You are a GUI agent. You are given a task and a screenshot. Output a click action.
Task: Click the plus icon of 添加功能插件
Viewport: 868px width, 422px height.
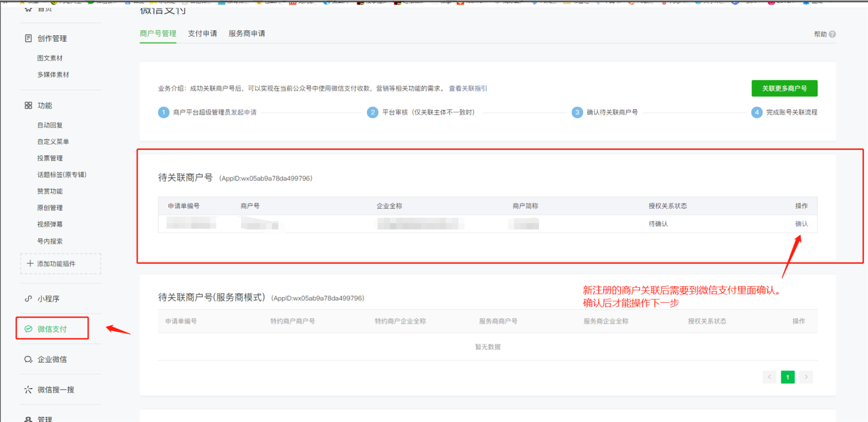tap(30, 264)
